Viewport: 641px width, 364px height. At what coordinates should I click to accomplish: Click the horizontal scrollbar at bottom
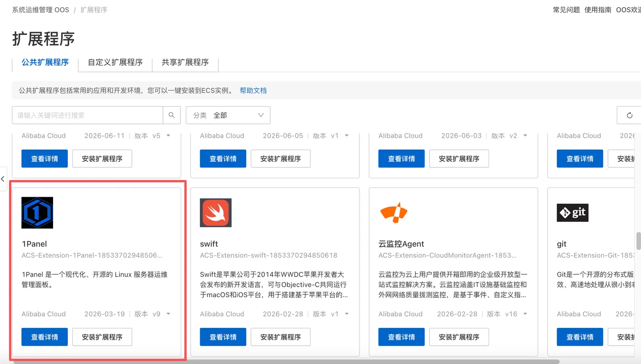click(286, 362)
